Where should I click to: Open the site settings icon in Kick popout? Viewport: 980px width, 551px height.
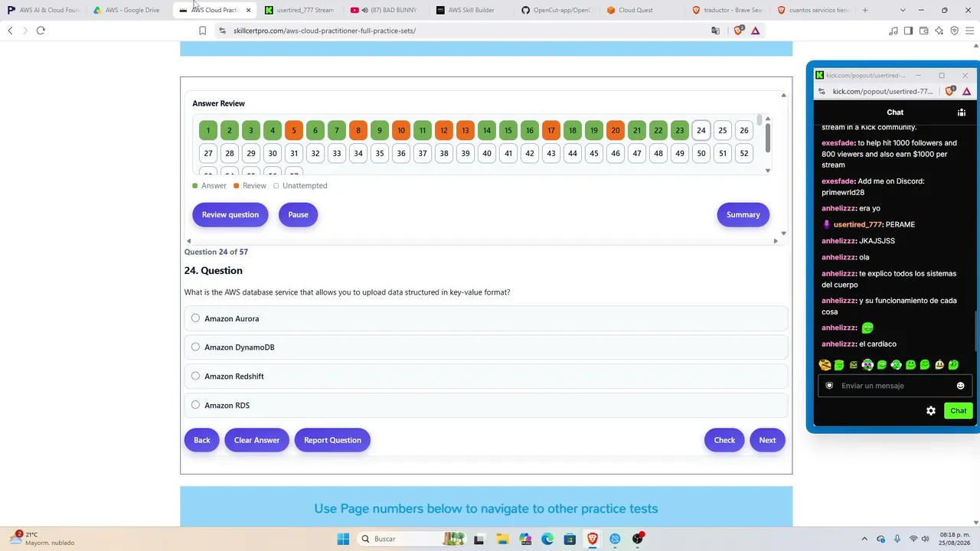point(822,91)
